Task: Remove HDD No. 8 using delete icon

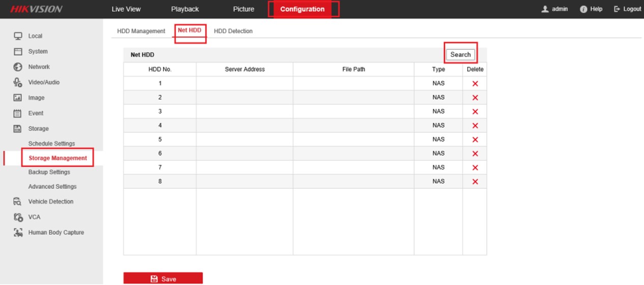Action: pyautogui.click(x=475, y=181)
